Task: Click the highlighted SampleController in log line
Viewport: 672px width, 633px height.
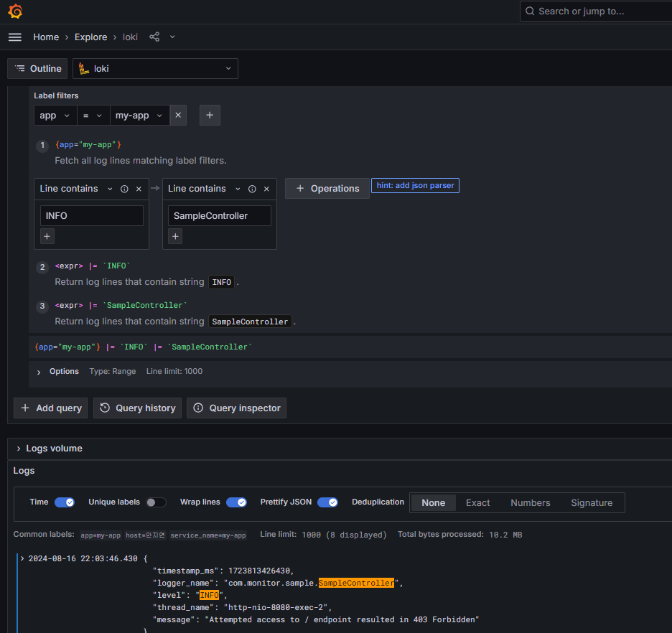Action: pyautogui.click(x=356, y=583)
